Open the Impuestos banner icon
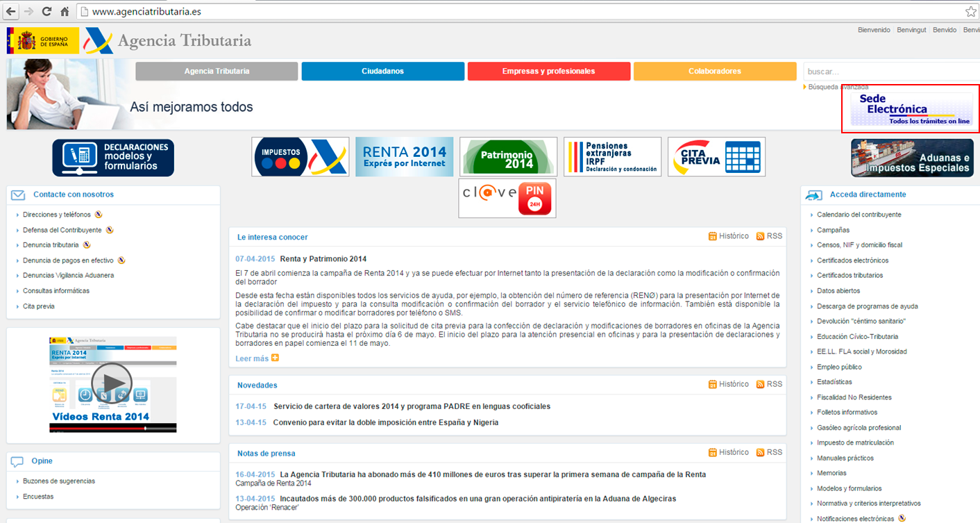 [x=300, y=156]
